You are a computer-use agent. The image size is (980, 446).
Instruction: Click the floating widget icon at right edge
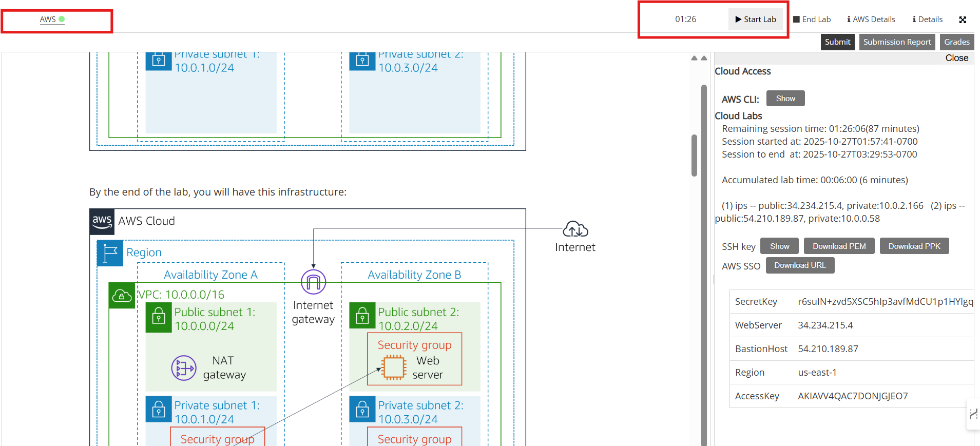[x=973, y=414]
